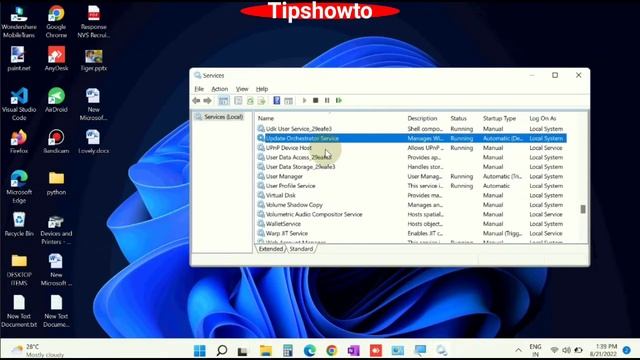Select the User Manager service
The image size is (640, 360).
(x=412, y=176)
